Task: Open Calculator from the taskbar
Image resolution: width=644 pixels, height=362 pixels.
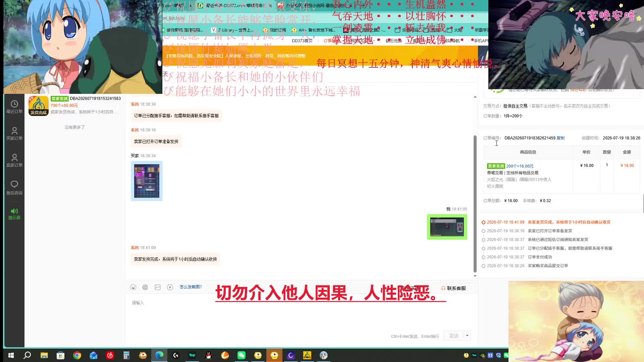Action: [126, 355]
